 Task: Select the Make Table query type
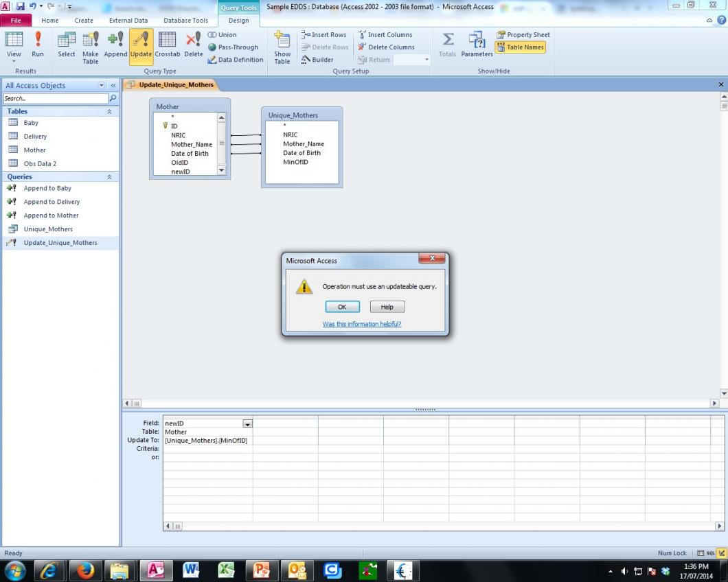(91, 47)
